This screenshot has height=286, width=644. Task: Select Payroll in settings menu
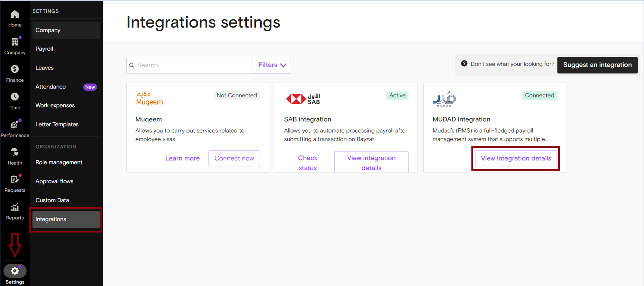coord(66,49)
